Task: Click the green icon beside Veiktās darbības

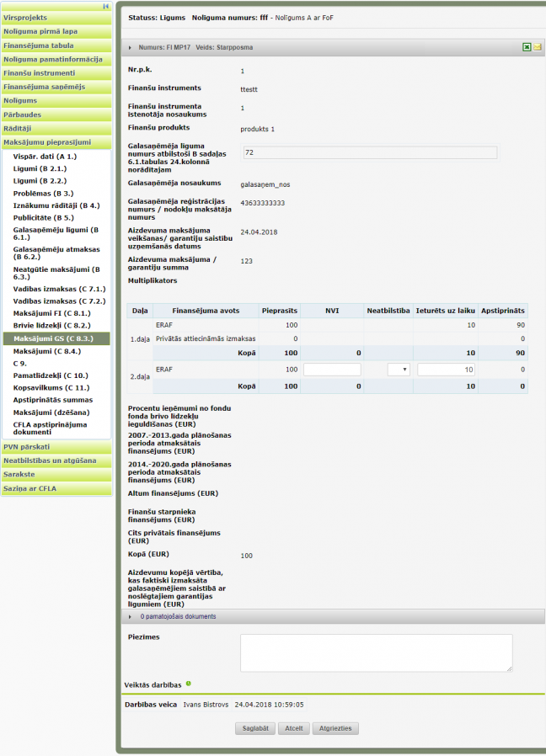Action: (x=188, y=684)
